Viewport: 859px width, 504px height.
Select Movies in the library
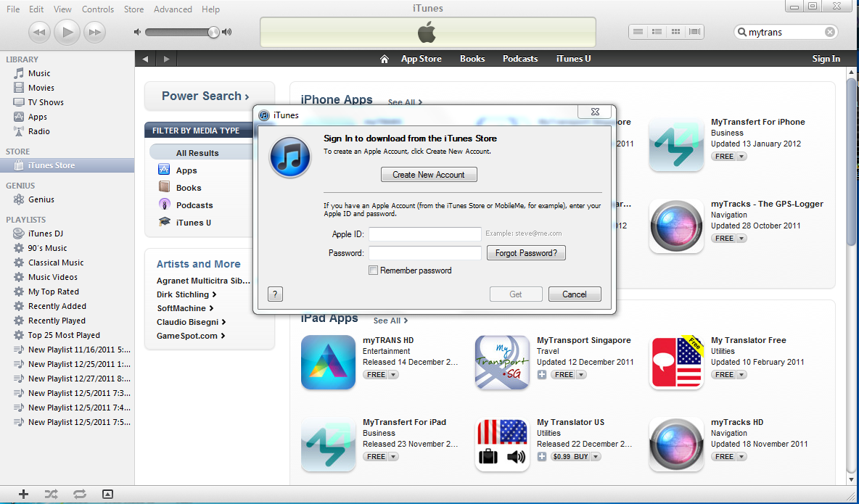coord(41,88)
